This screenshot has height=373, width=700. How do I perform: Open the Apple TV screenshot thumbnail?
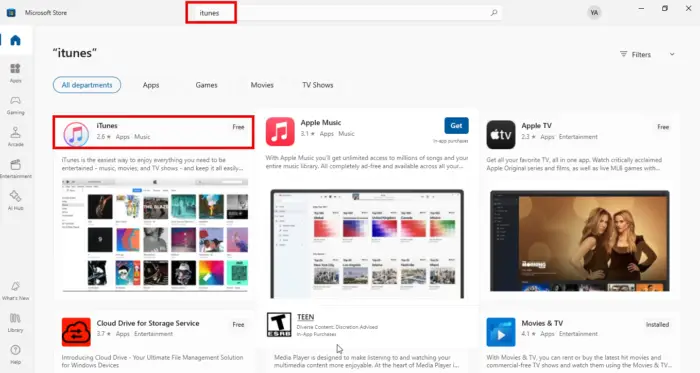579,241
